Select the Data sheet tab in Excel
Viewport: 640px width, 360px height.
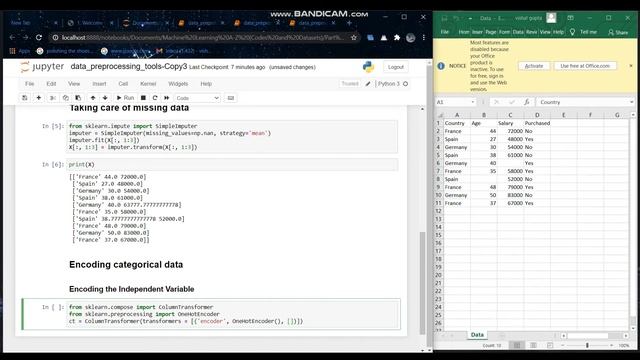click(477, 335)
